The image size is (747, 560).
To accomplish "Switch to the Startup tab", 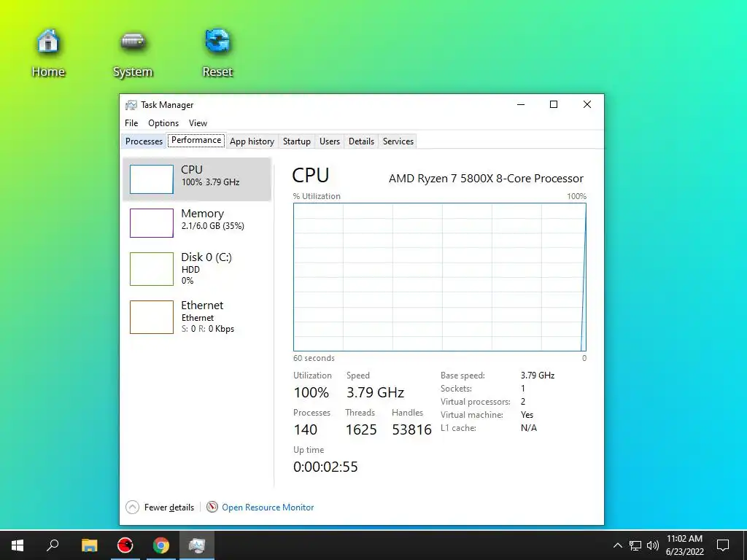I will pyautogui.click(x=296, y=141).
